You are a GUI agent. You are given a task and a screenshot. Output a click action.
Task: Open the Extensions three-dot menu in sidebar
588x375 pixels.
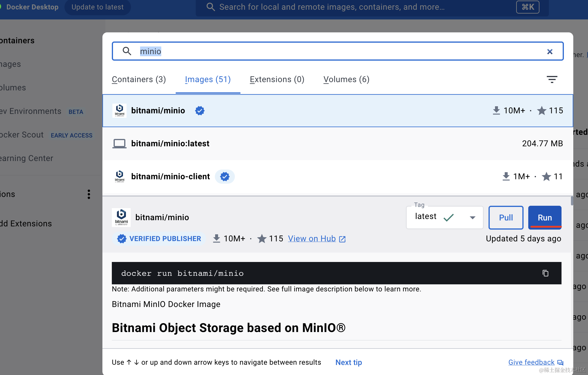coord(89,194)
